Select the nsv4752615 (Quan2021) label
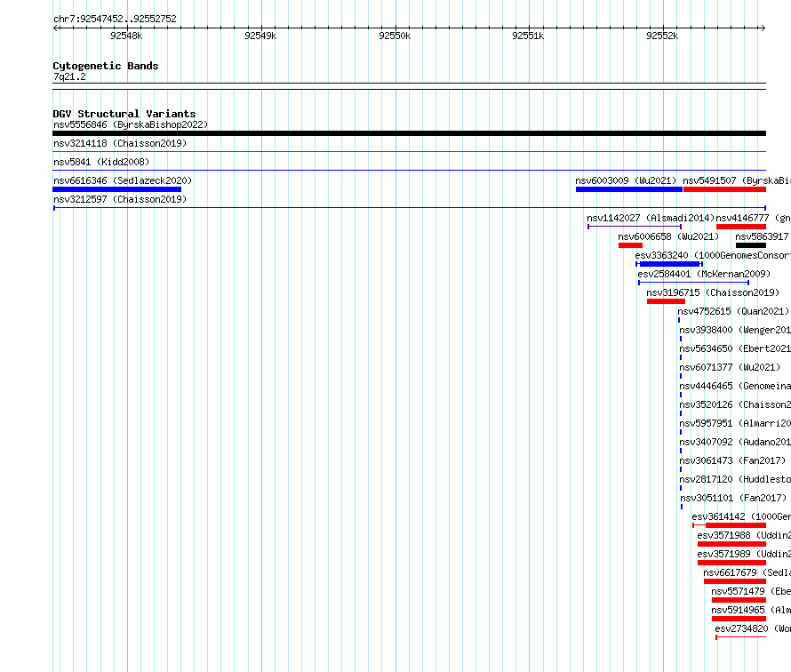Viewport: 791px width, 672px height. pyautogui.click(x=733, y=311)
